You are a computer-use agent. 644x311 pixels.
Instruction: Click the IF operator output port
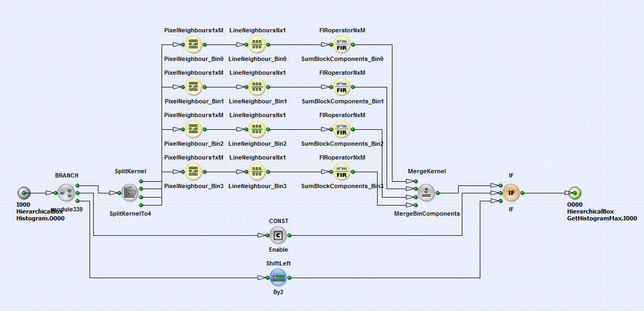pos(522,193)
